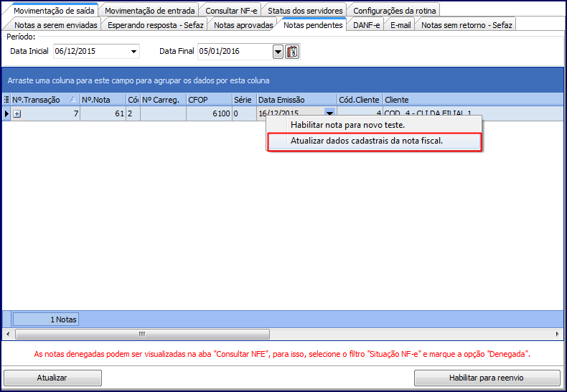Open the E-mail tab

[x=400, y=25]
